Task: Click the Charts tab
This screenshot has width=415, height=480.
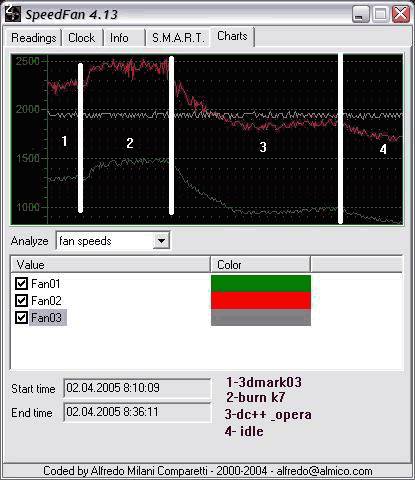Action: (x=232, y=36)
